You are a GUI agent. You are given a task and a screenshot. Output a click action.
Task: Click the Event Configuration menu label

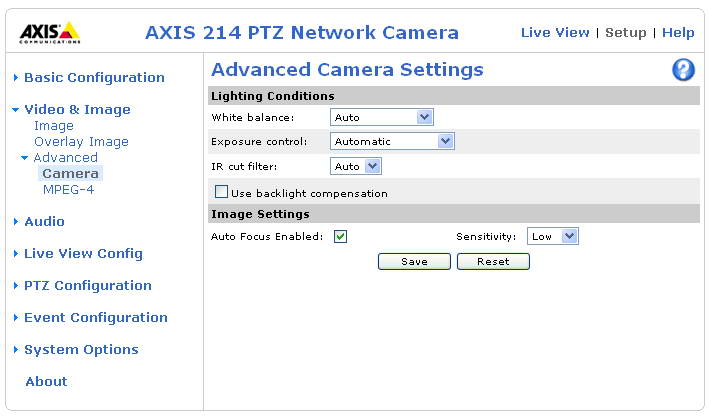96,318
